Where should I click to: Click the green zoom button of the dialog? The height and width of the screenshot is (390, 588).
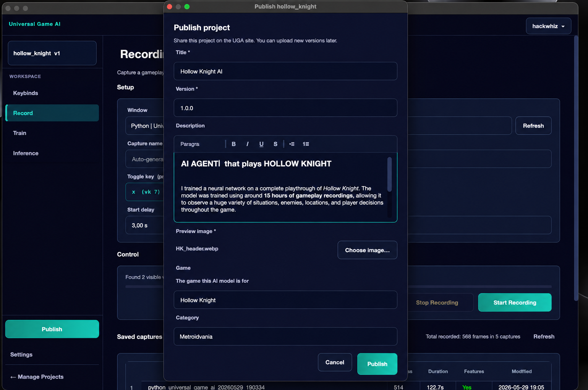coord(187,6)
